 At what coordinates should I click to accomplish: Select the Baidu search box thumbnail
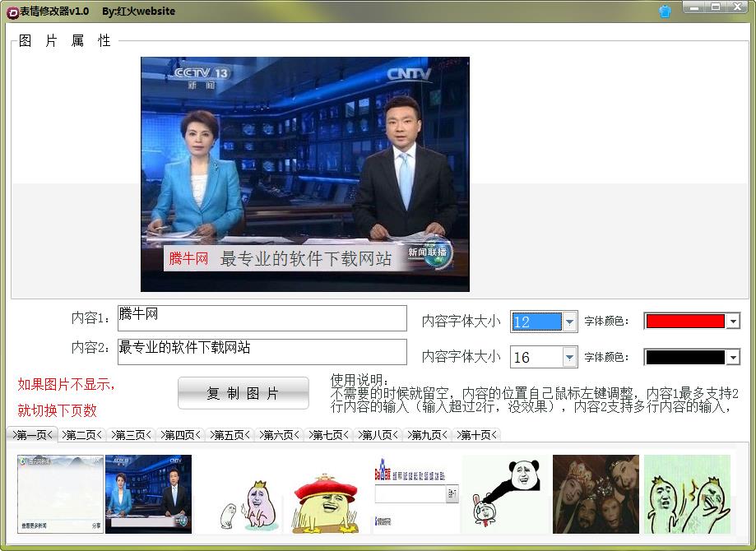414,493
